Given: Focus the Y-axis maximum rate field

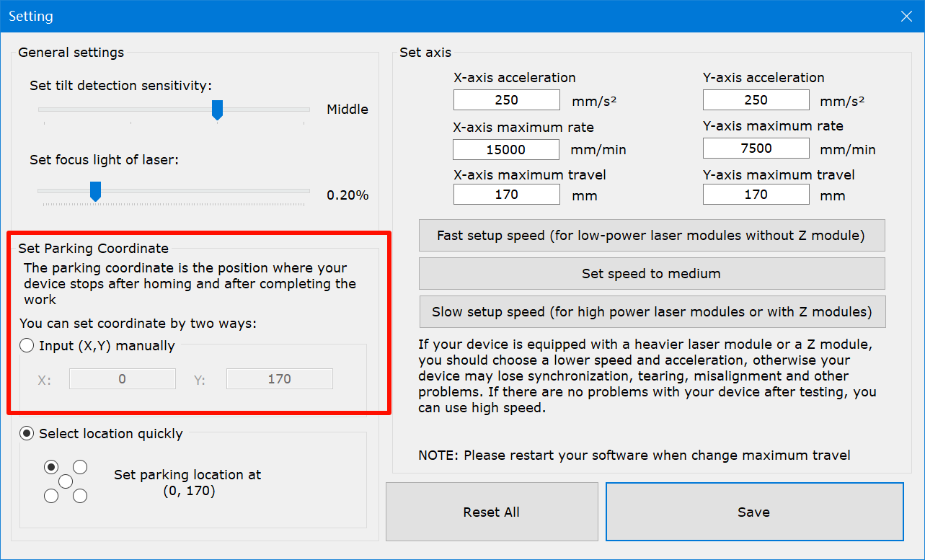Looking at the screenshot, I should click(x=756, y=148).
